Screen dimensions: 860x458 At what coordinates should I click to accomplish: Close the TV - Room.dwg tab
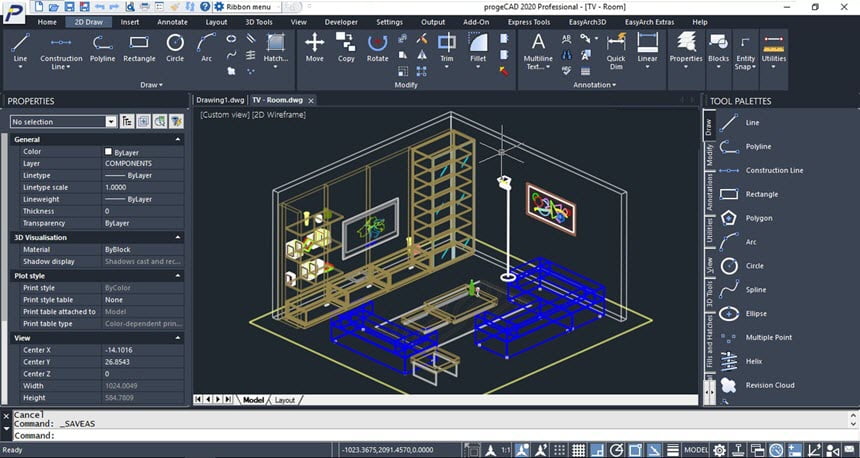tap(311, 100)
